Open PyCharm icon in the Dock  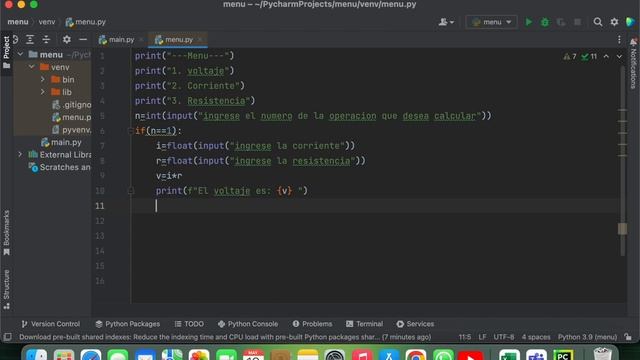point(563,356)
